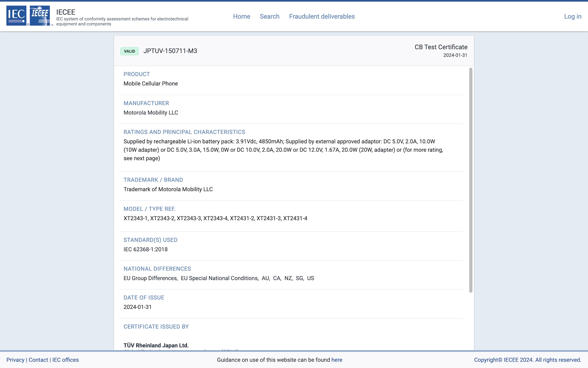The height and width of the screenshot is (368, 588).
Task: Click the Log in link
Action: [x=573, y=17]
